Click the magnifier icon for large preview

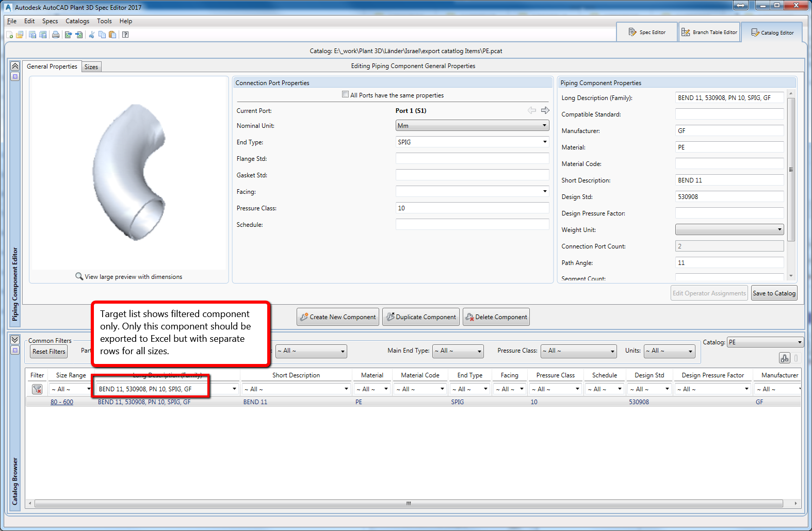[x=79, y=276]
